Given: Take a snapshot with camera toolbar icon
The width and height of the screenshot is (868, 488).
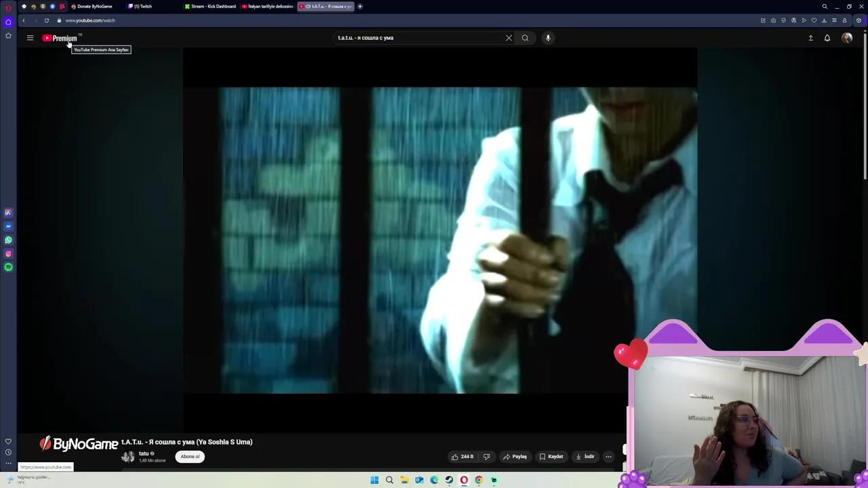Looking at the screenshot, I should pos(773,20).
